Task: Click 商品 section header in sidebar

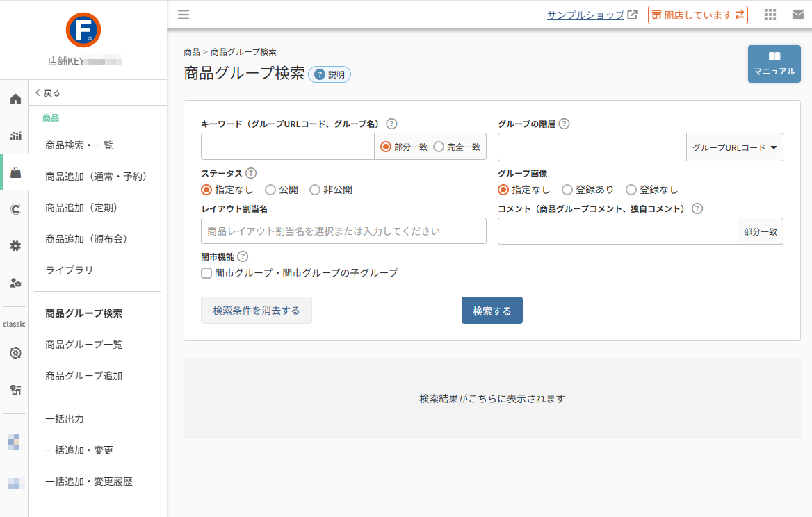Action: point(51,118)
